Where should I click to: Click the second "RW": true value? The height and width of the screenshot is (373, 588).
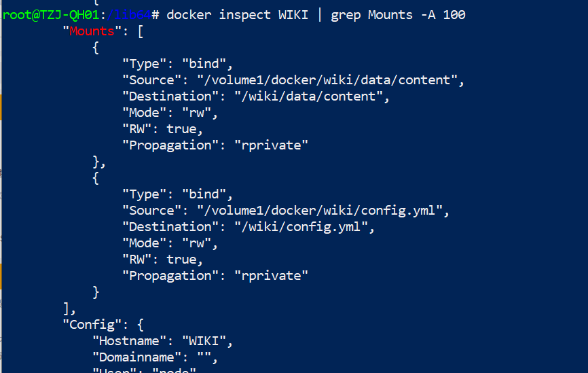(185, 260)
